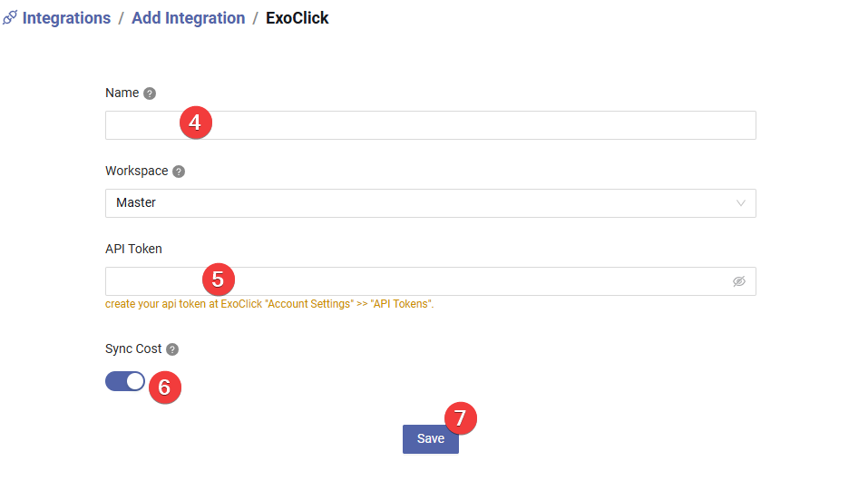This screenshot has width=868, height=481.
Task: Turn off the Sync Cost switch
Action: 125,381
